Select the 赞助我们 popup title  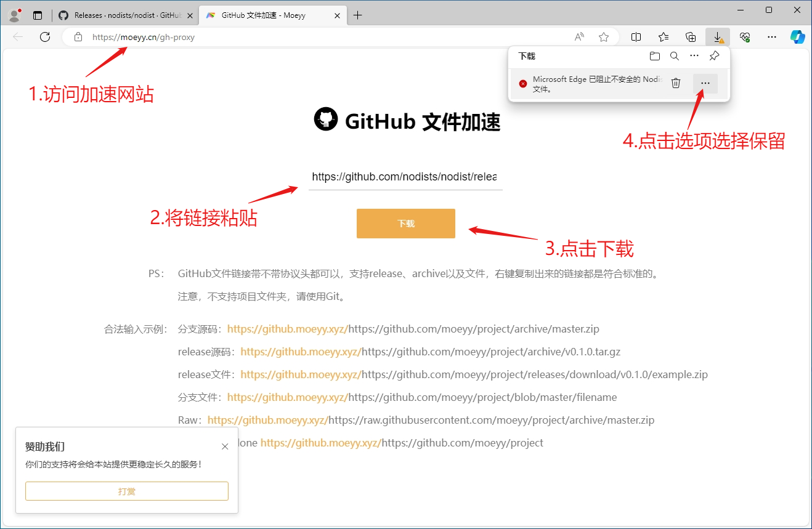(x=45, y=446)
